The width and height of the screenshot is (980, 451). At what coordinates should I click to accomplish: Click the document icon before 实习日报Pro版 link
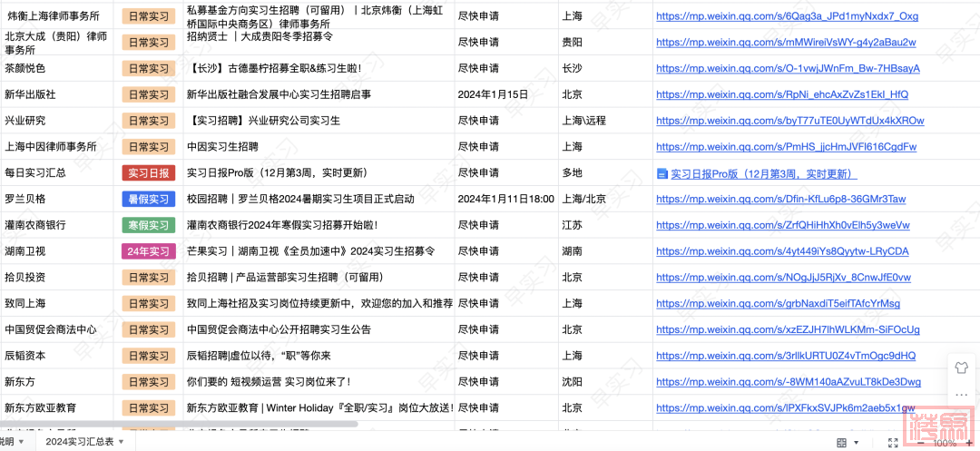[x=661, y=173]
